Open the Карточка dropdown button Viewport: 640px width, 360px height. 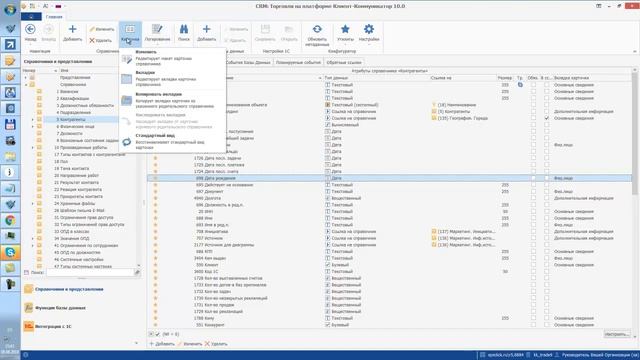coord(130,33)
